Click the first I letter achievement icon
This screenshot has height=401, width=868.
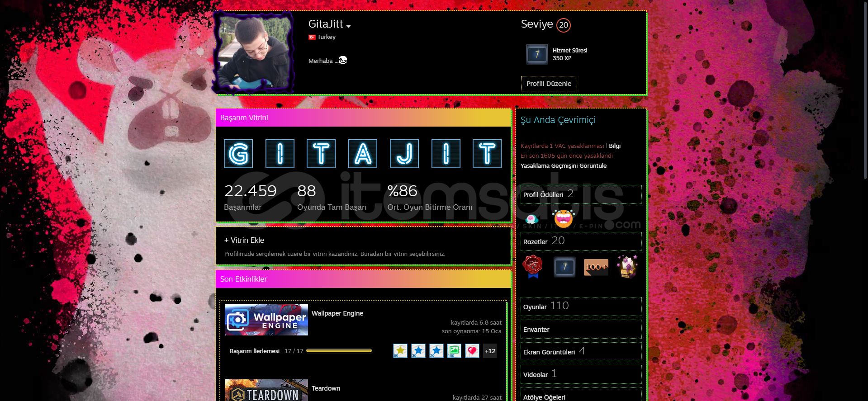click(280, 154)
